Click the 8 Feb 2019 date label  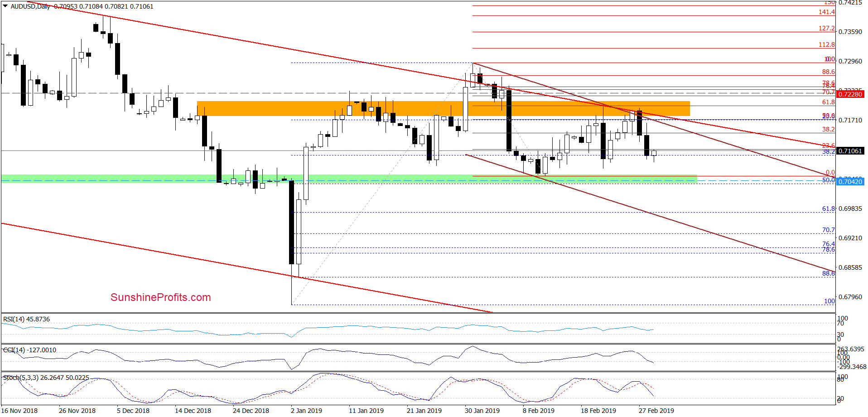(539, 411)
